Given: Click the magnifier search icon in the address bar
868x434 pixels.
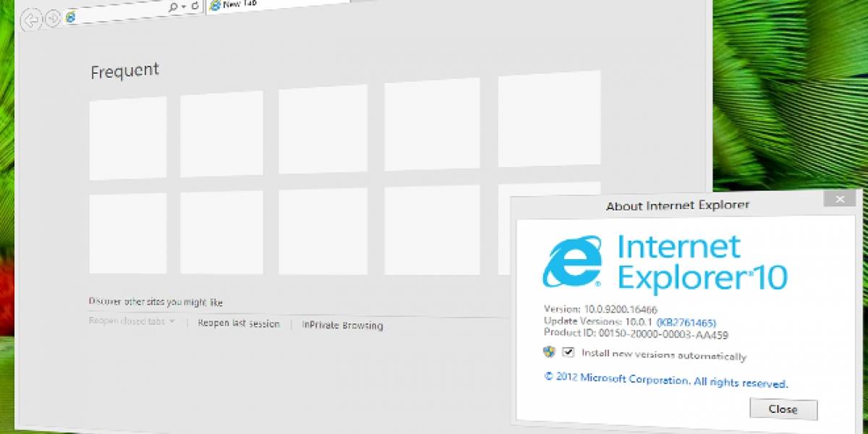Looking at the screenshot, I should point(174,7).
